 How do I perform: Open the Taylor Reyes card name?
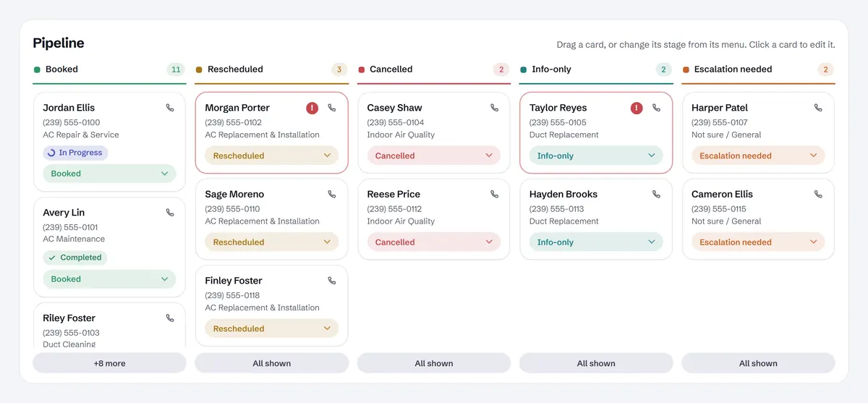pos(558,108)
